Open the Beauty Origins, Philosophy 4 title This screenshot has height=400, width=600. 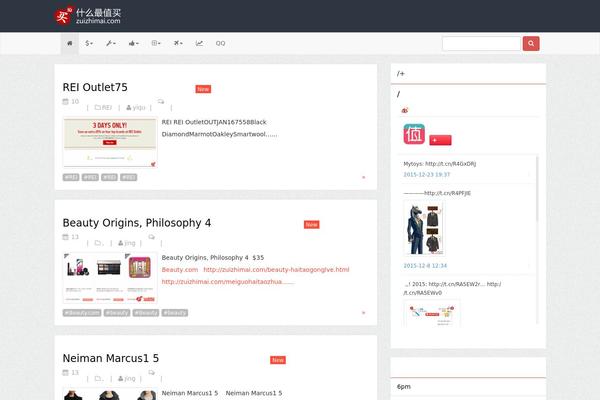(x=137, y=223)
